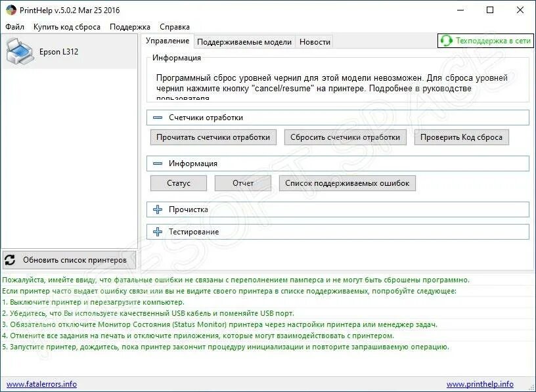Image resolution: width=536 pixels, height=392 pixels.
Task: Follow the www.printhelp.info link
Action: click(481, 384)
